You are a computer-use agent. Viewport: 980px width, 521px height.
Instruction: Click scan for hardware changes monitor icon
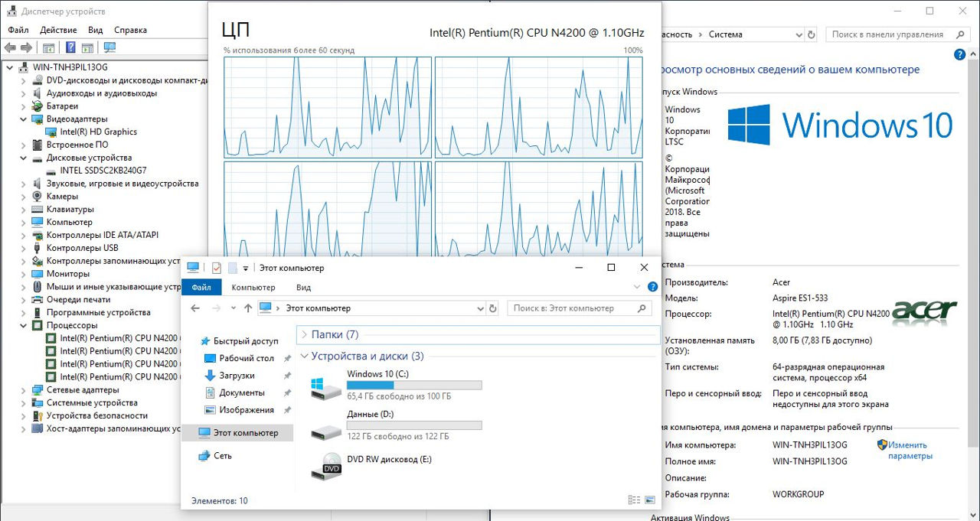click(109, 47)
